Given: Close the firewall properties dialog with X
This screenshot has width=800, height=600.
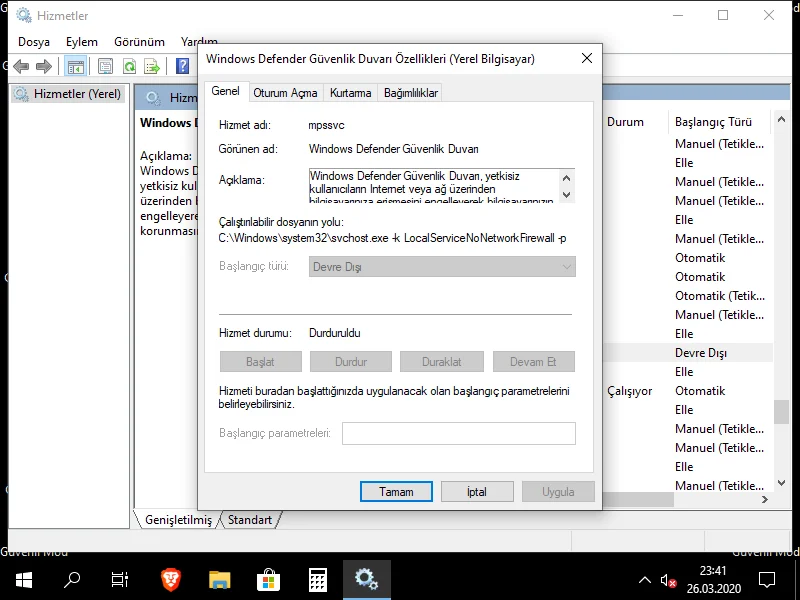Looking at the screenshot, I should [587, 58].
